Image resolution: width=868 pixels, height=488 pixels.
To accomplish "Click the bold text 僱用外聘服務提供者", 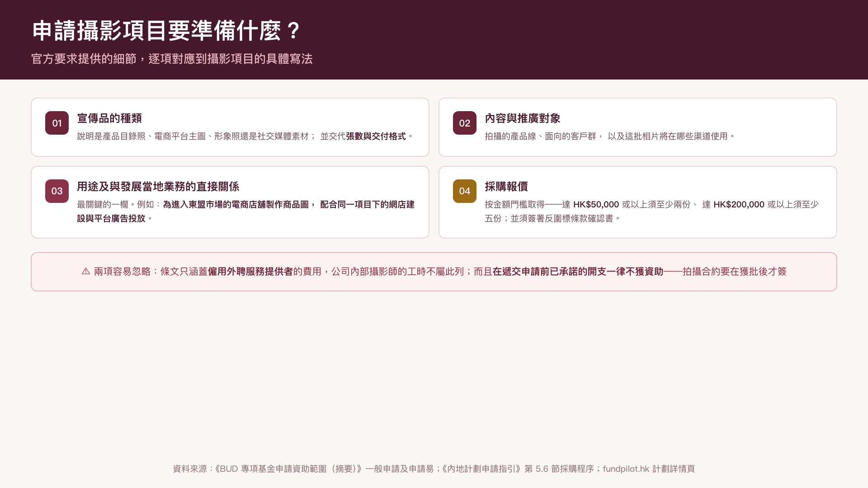I will tap(250, 271).
